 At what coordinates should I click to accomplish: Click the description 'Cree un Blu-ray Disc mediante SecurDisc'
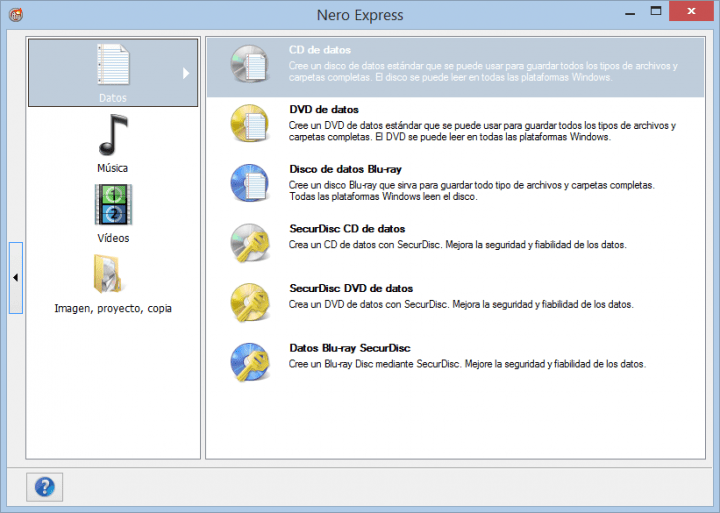pos(467,364)
